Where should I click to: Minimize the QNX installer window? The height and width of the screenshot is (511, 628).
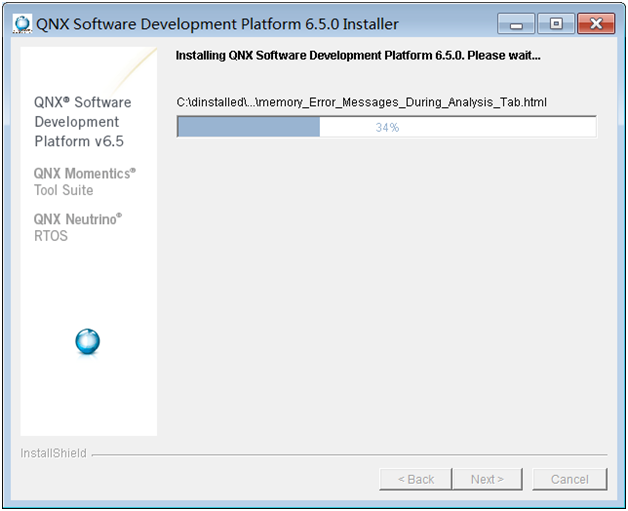[x=516, y=24]
